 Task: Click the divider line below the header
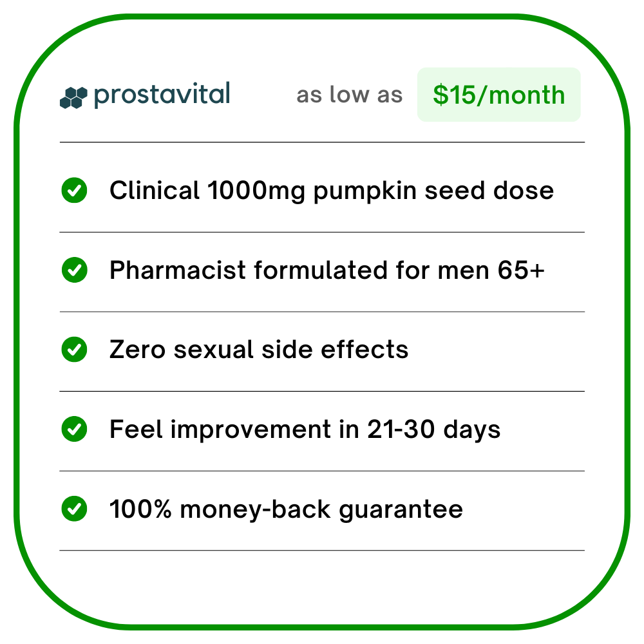click(322, 142)
